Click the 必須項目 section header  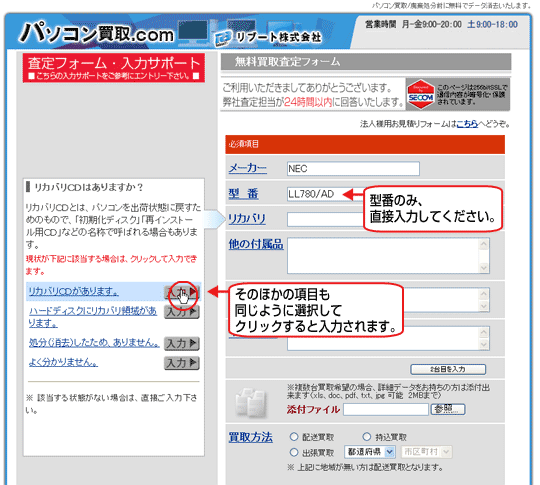click(x=365, y=144)
